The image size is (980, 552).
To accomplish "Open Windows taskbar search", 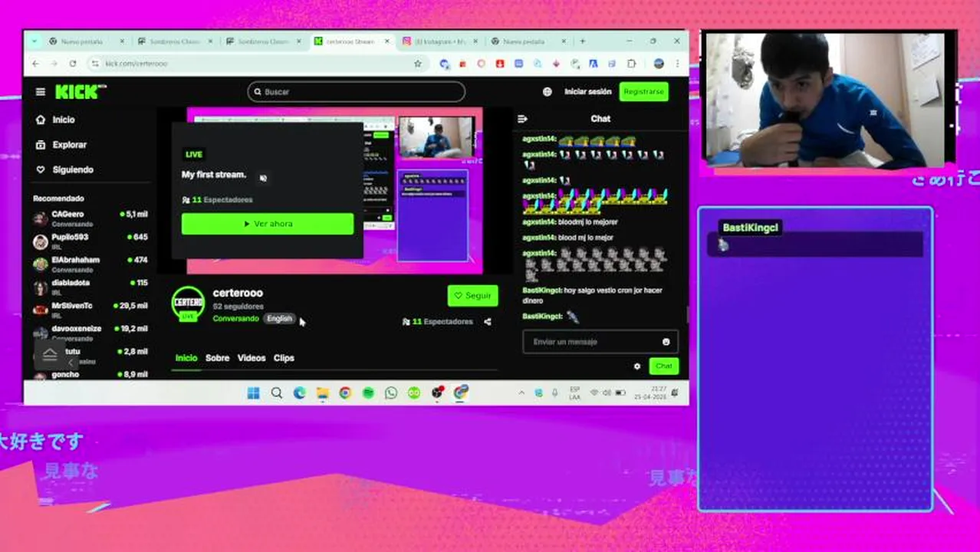I will [x=277, y=393].
